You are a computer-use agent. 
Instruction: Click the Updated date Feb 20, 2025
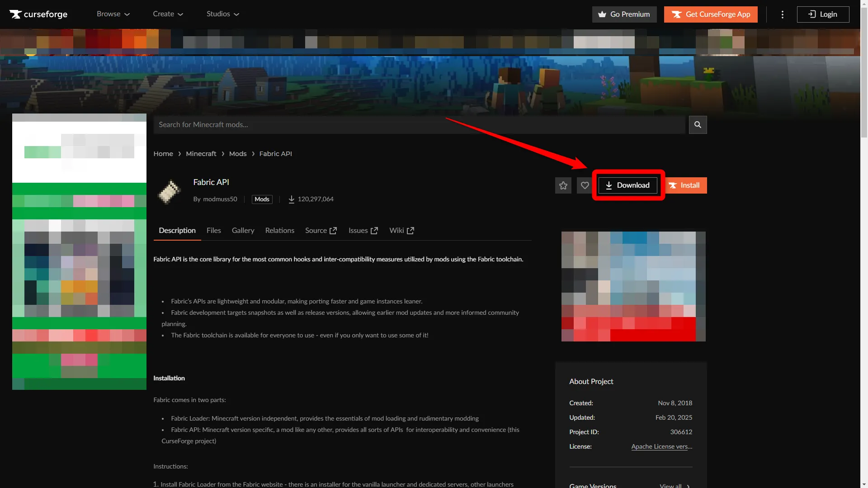tap(674, 418)
